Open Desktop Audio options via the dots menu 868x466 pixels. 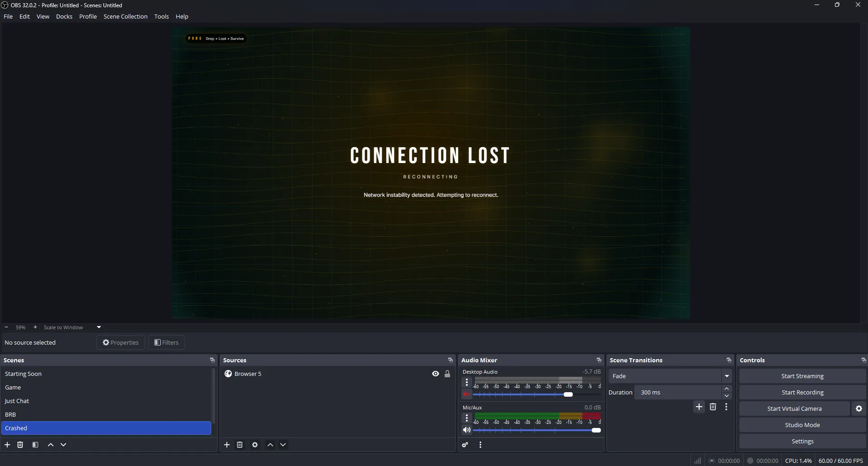click(x=467, y=382)
